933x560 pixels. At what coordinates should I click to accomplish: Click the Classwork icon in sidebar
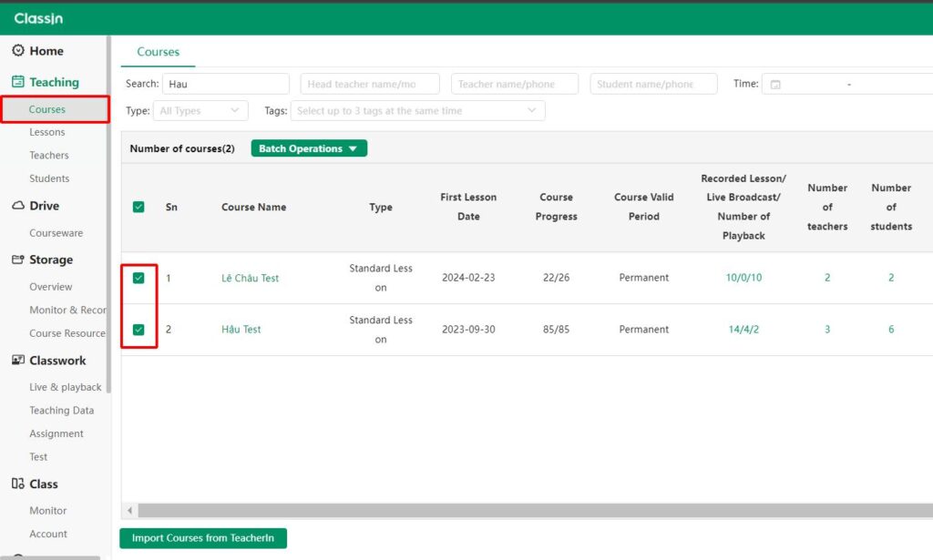[18, 361]
